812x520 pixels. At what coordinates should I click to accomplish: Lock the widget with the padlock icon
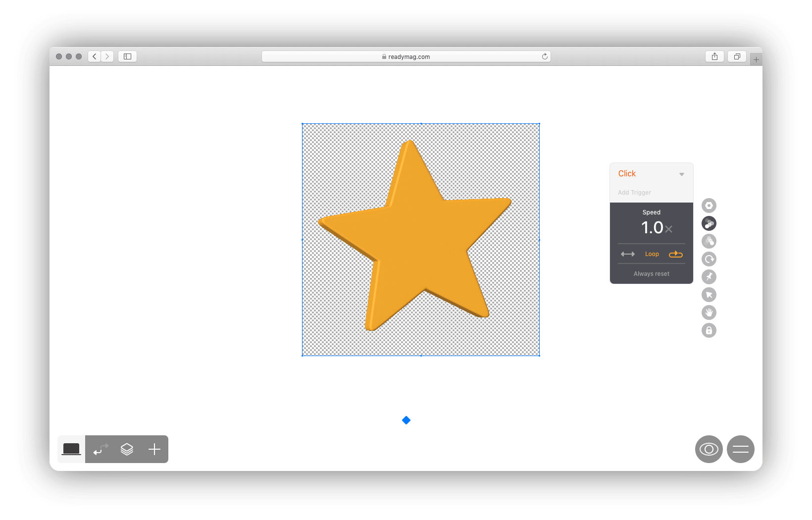click(x=709, y=330)
